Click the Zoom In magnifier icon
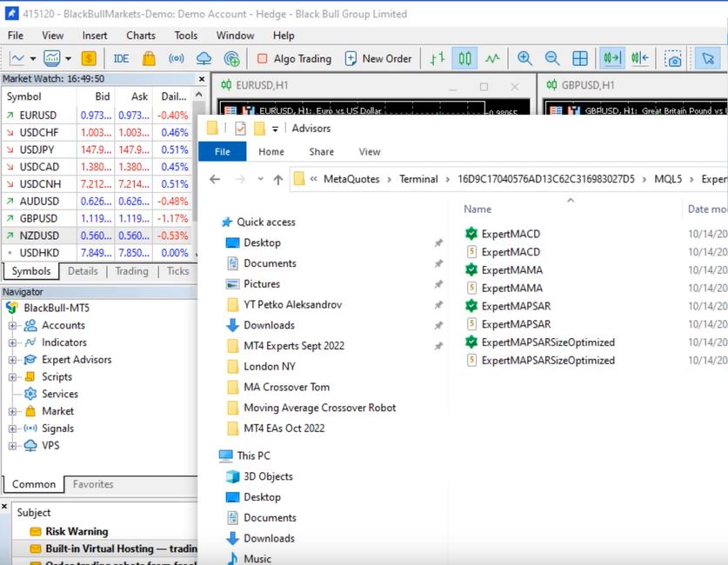Screen dimensions: 728x565 [524, 58]
